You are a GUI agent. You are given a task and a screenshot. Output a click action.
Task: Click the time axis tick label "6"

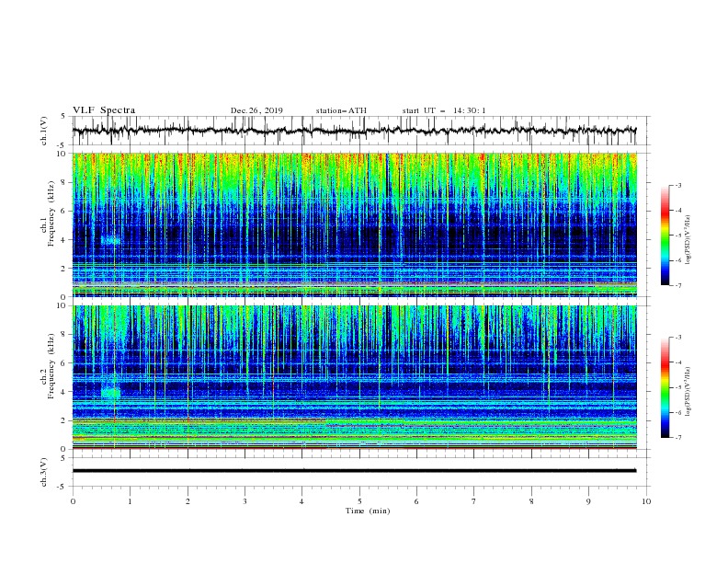tap(416, 501)
